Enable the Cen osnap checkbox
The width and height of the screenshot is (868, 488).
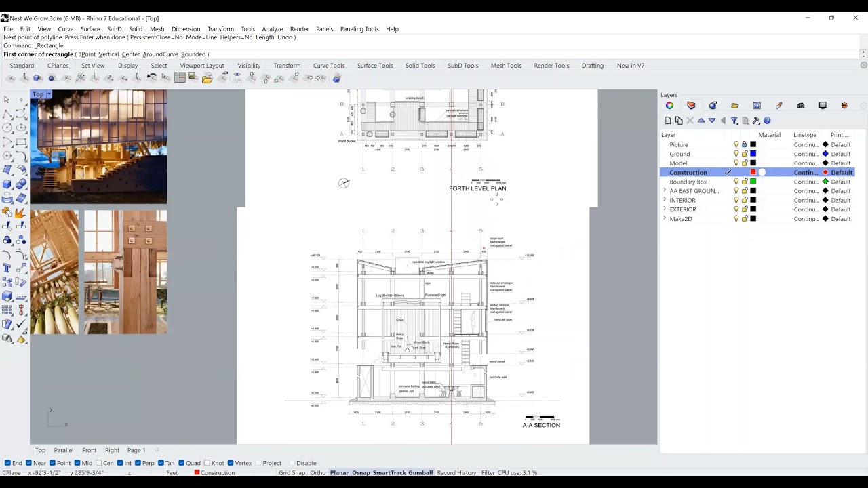click(x=99, y=463)
